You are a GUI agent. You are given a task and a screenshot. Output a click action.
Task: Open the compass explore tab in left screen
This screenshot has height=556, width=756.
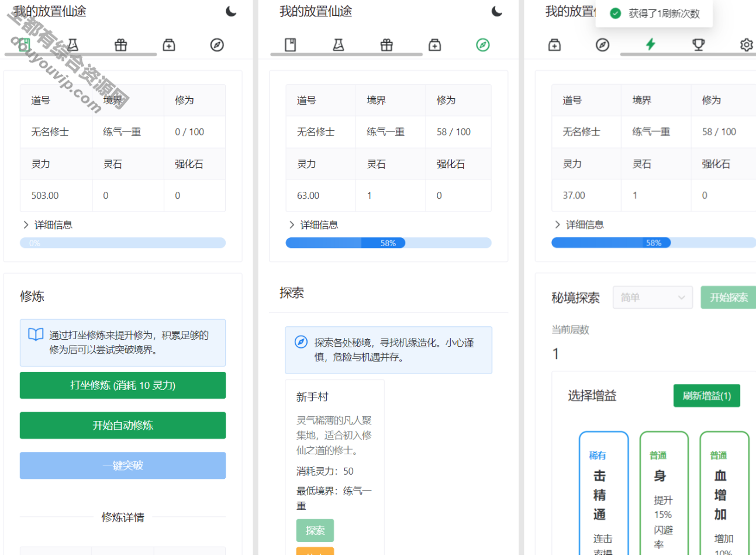click(x=217, y=44)
